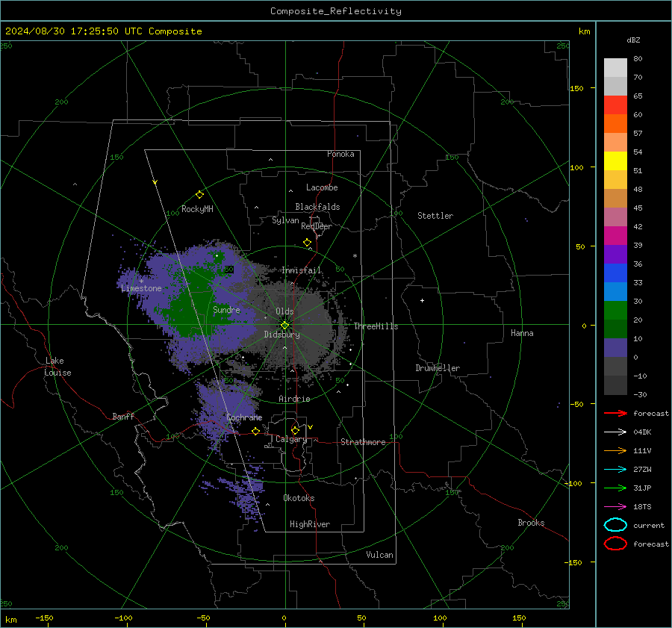Click the white 04DK arrow in legend
The width and height of the screenshot is (672, 628).
tap(615, 432)
